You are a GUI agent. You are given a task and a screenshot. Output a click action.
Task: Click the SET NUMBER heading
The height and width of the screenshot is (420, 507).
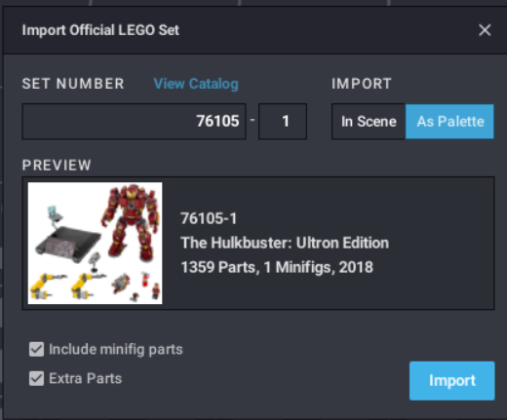(x=73, y=84)
